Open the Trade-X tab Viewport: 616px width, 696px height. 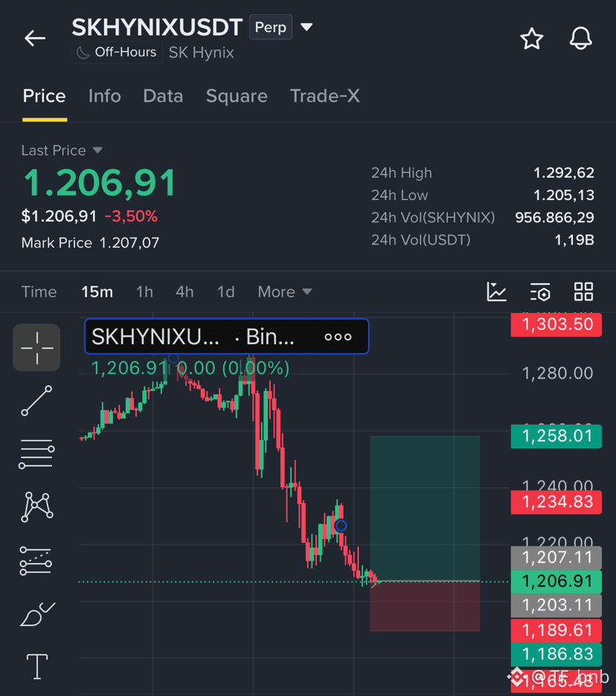coord(324,96)
